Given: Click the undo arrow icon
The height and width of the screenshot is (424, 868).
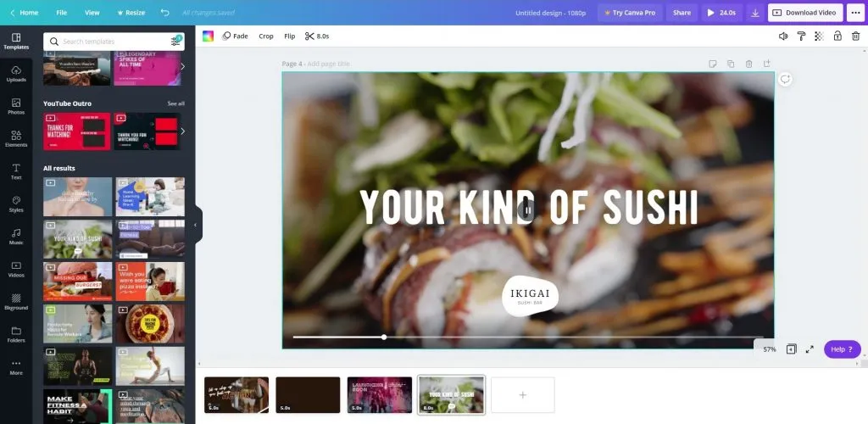Looking at the screenshot, I should coord(165,12).
